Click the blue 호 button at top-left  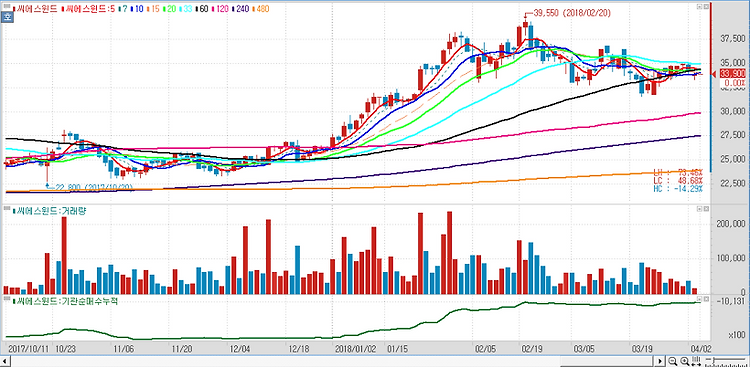point(7,17)
